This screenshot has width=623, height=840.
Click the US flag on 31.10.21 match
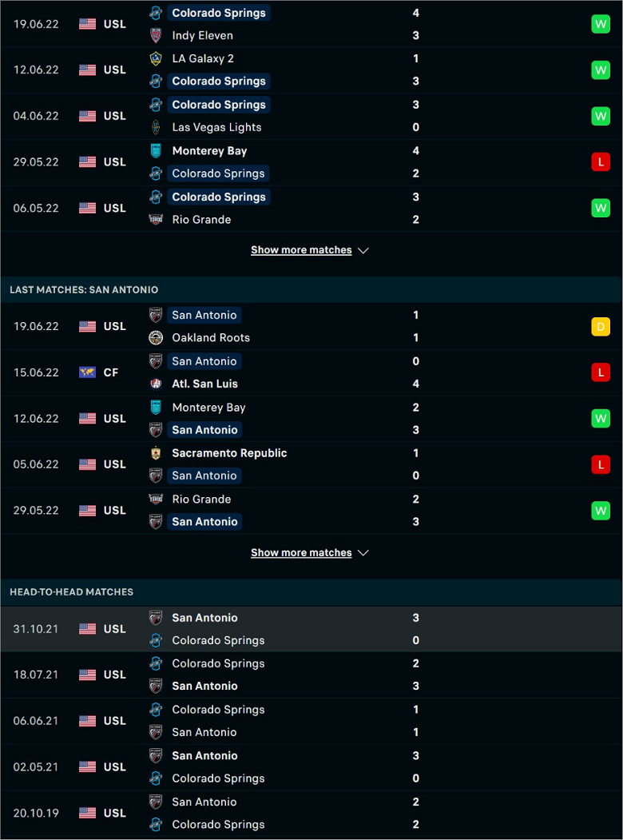coord(87,629)
